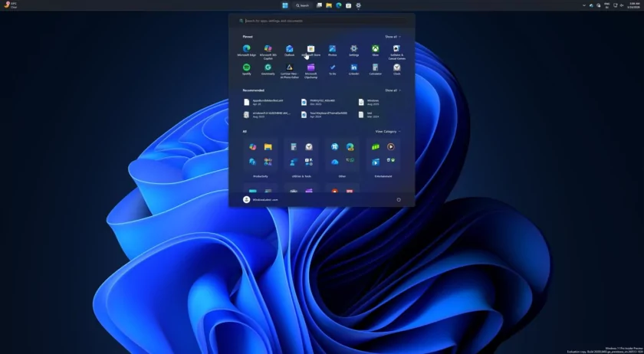Launch Calculator icon in Utilities & Tools group

click(x=293, y=146)
